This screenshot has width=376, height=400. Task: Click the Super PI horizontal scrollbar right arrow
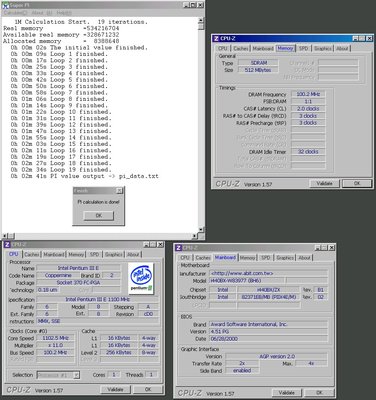coord(195,236)
